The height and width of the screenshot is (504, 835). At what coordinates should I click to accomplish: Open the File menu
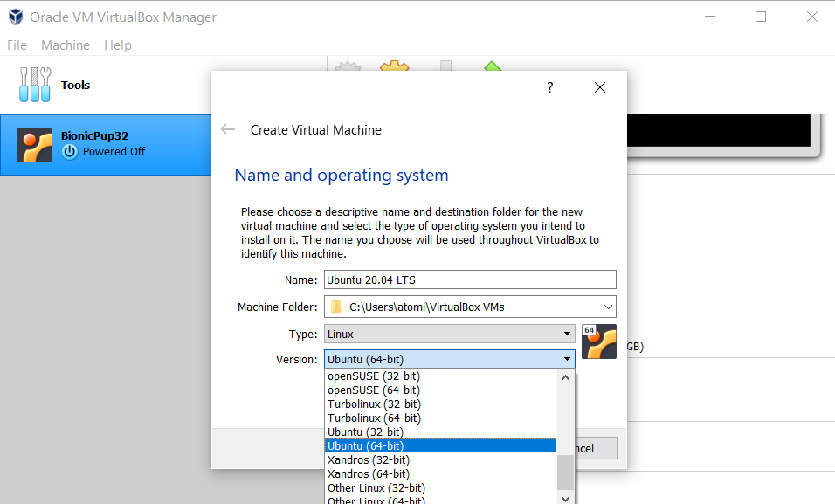[x=17, y=45]
